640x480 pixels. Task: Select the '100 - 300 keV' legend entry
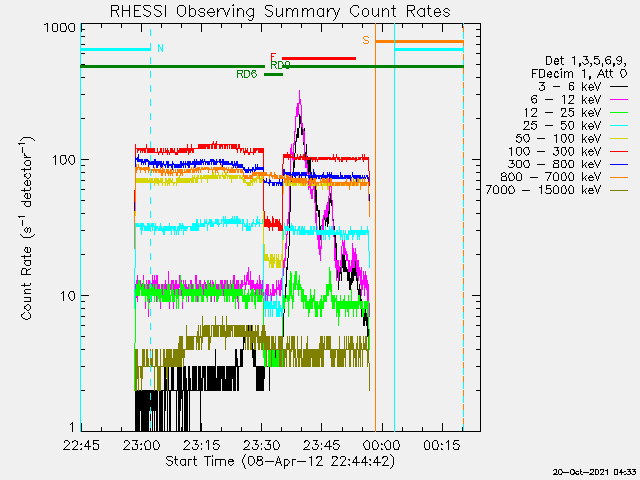point(555,151)
